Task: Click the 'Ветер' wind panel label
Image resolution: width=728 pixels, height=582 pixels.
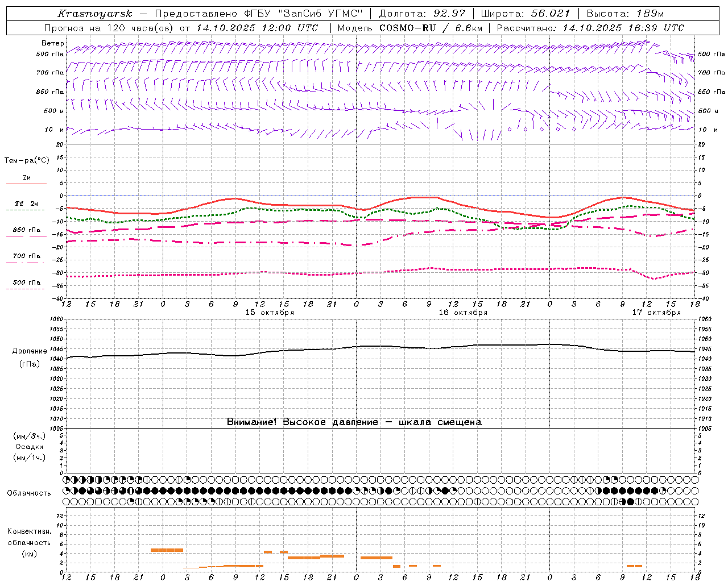Action: tap(52, 43)
